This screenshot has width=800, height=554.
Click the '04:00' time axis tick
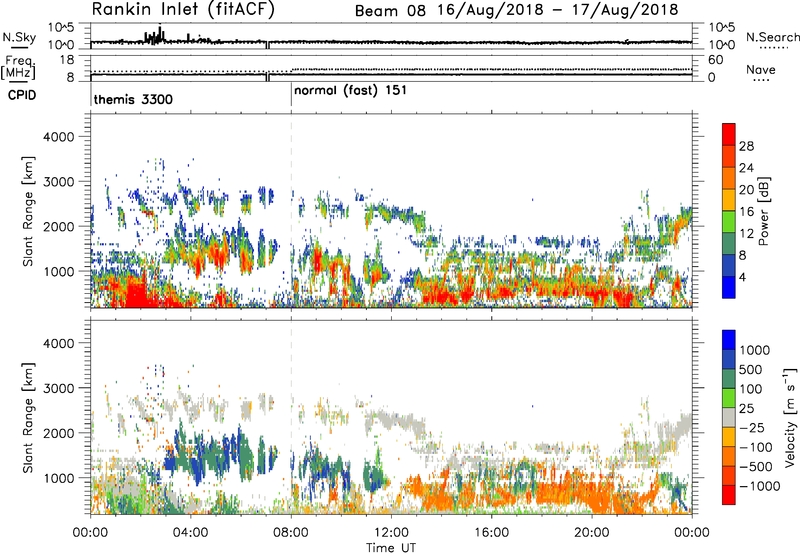point(190,533)
